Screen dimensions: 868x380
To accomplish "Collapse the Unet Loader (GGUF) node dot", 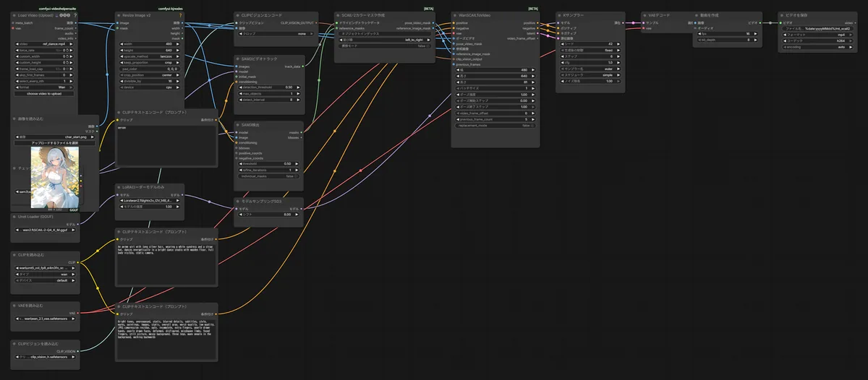I will click(x=14, y=217).
